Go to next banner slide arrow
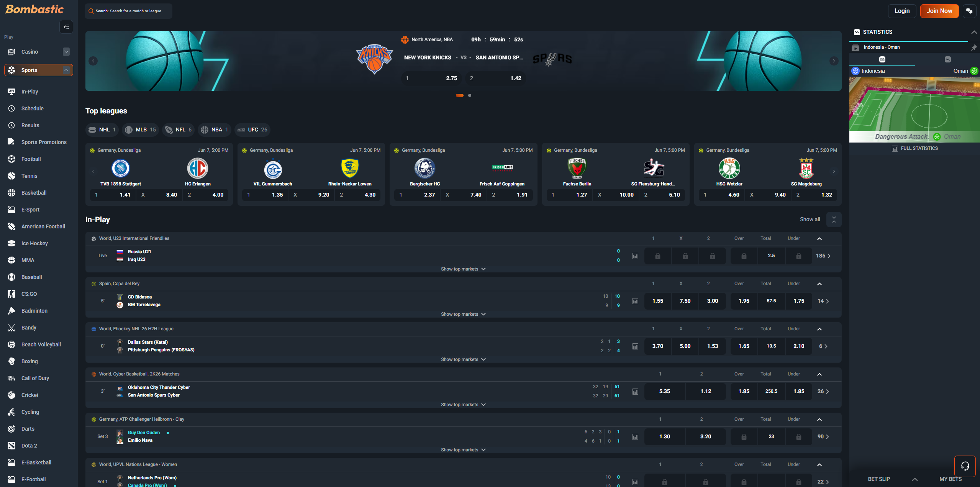 (x=834, y=61)
